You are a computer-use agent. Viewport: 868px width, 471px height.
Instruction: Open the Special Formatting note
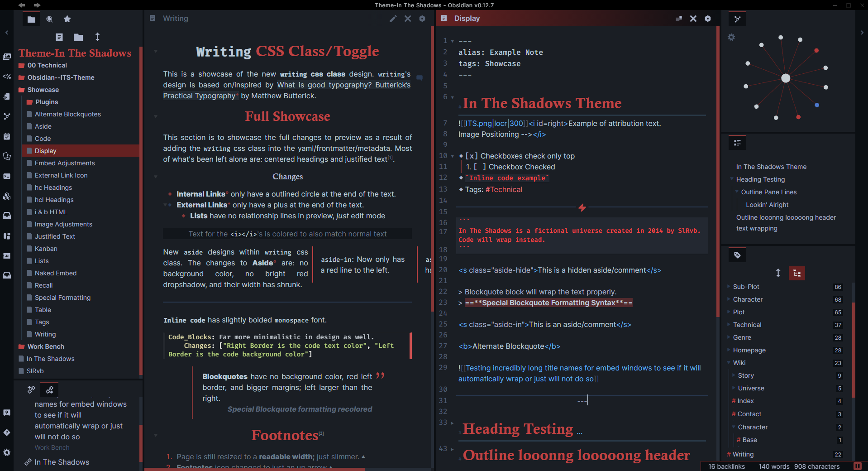click(x=62, y=298)
